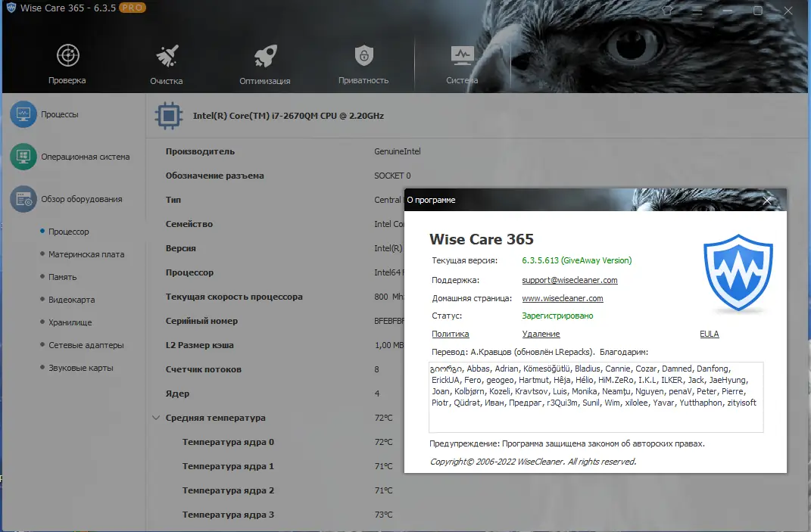811x532 pixels.
Task: Open the Оптимизация section
Action: (x=264, y=64)
